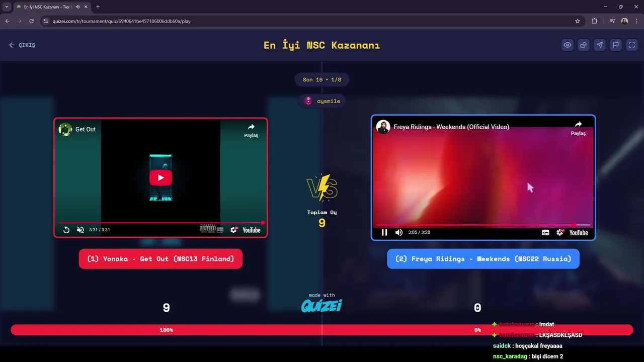644x362 pixels.
Task: Go back with the ÇIKIŞ exit button
Action: point(22,45)
